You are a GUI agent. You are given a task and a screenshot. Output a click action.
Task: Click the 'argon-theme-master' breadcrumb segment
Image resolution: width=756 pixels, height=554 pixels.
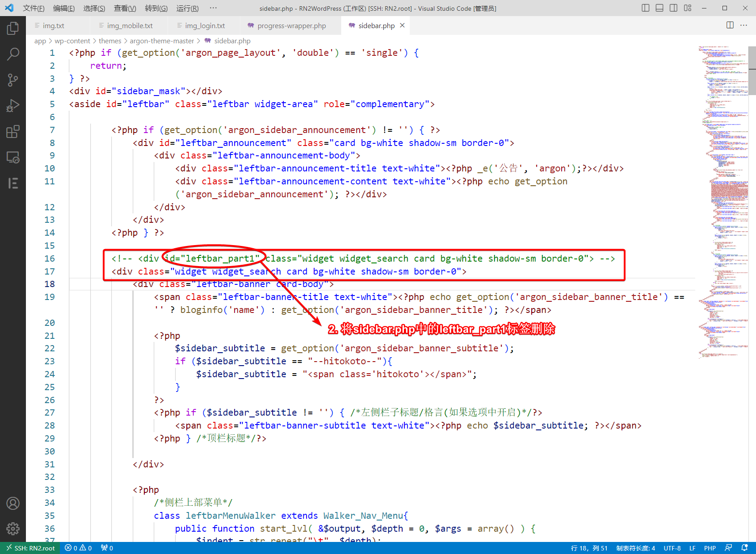pos(162,41)
